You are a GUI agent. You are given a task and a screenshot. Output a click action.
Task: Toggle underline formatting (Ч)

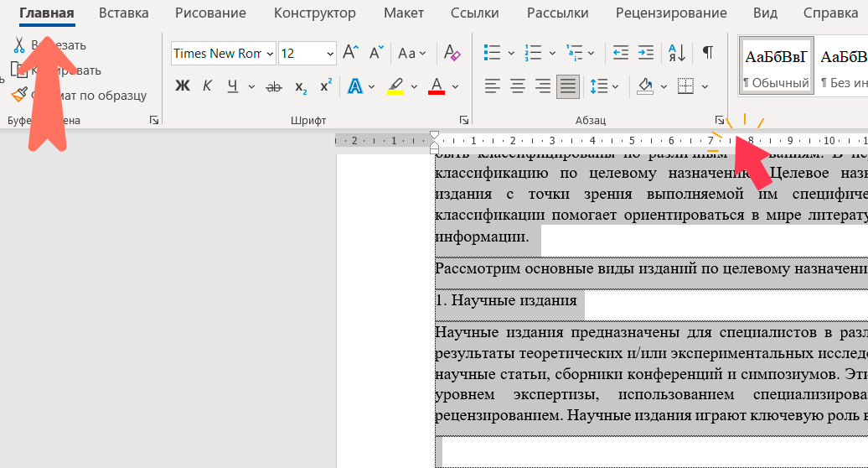[233, 86]
